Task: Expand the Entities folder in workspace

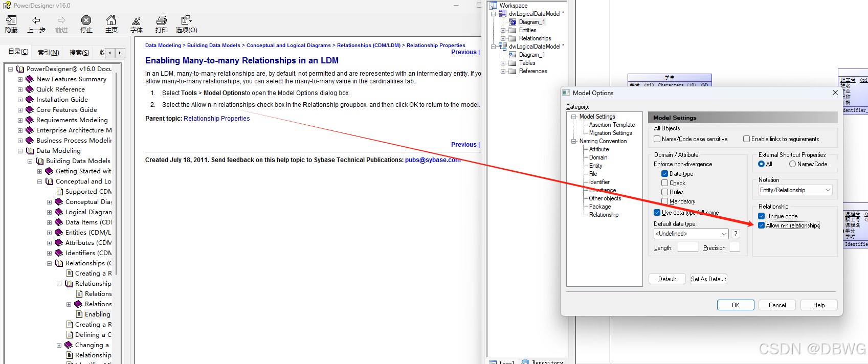Action: click(503, 30)
